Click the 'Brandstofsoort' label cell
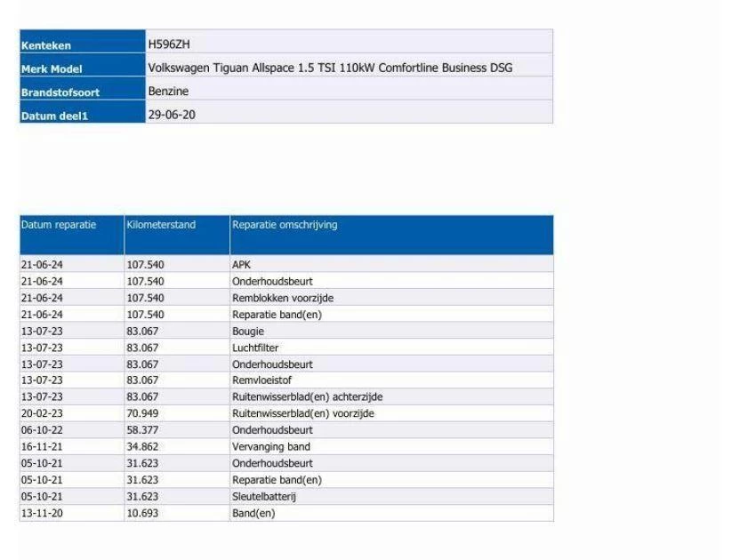 83,88
